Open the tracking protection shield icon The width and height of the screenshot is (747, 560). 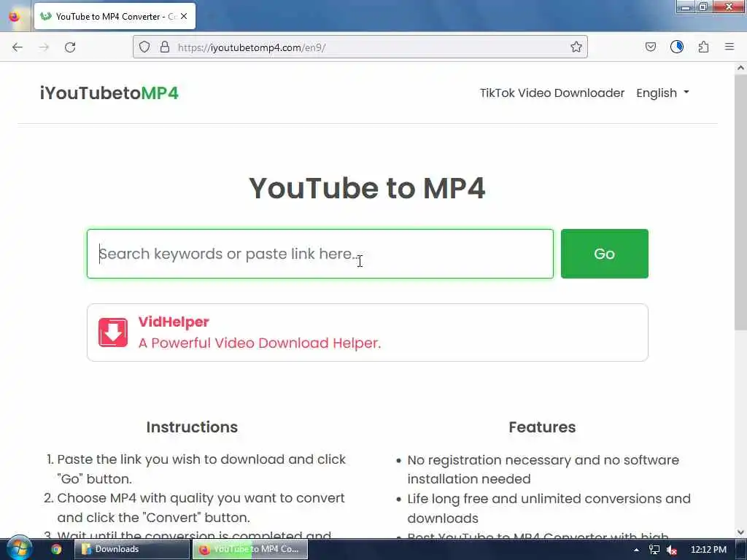[x=144, y=47]
